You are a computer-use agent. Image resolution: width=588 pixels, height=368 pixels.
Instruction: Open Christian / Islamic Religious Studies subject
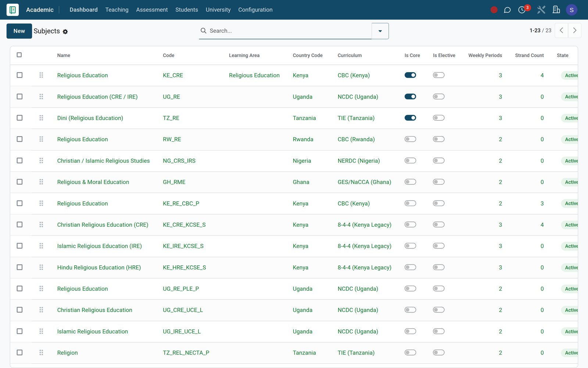(x=103, y=161)
